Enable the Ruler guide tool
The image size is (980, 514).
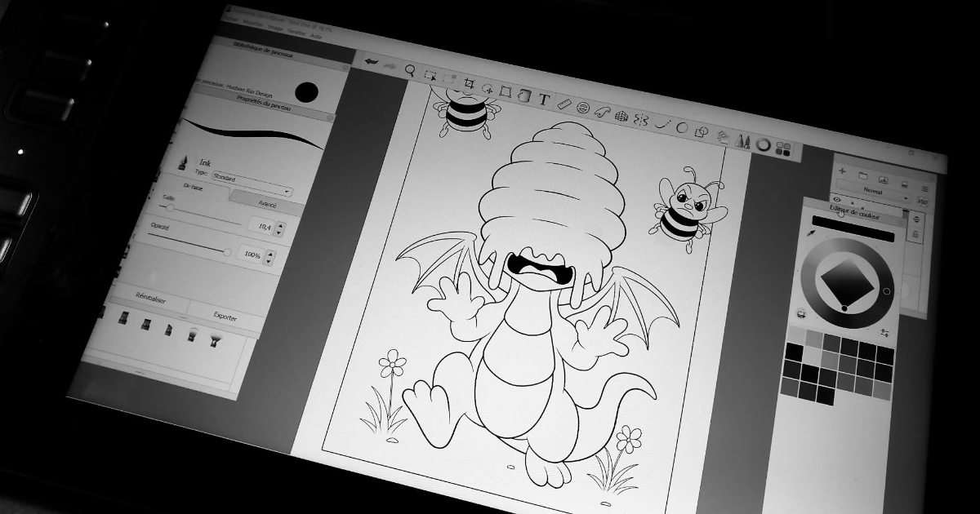tap(563, 104)
